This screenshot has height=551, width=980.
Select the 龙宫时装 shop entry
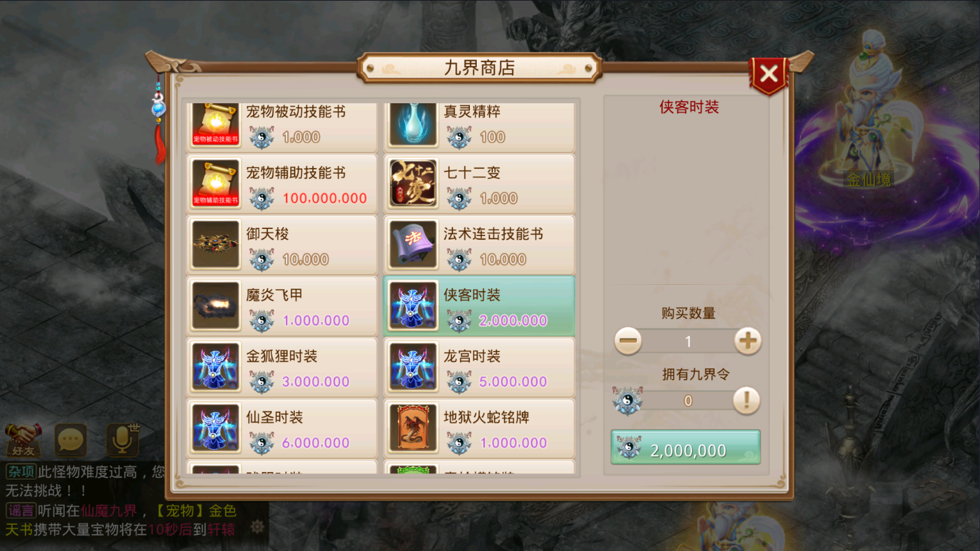pos(479,367)
